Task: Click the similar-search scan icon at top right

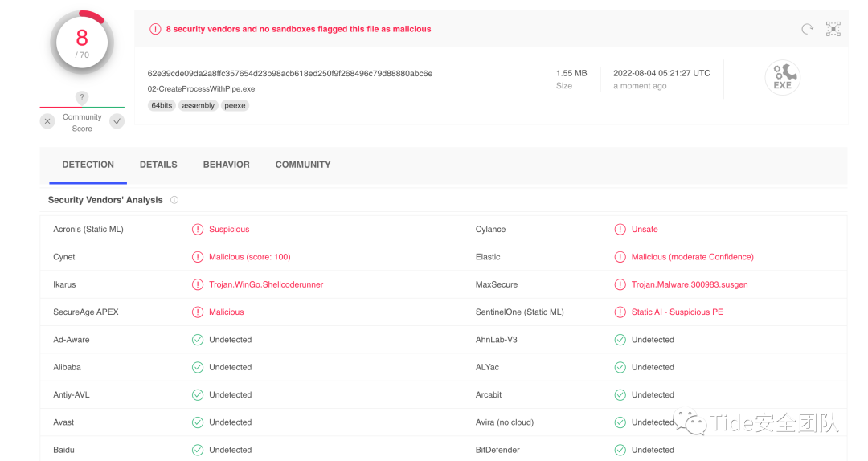Action: (833, 29)
